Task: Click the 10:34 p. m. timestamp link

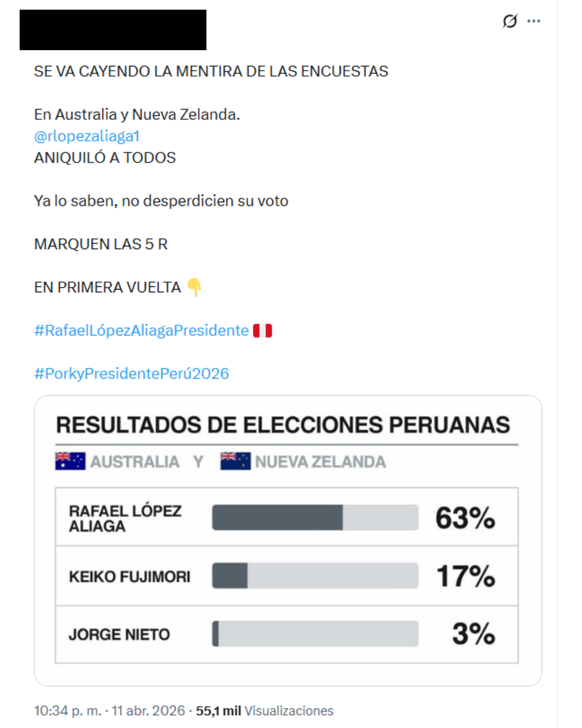Action: [67, 711]
